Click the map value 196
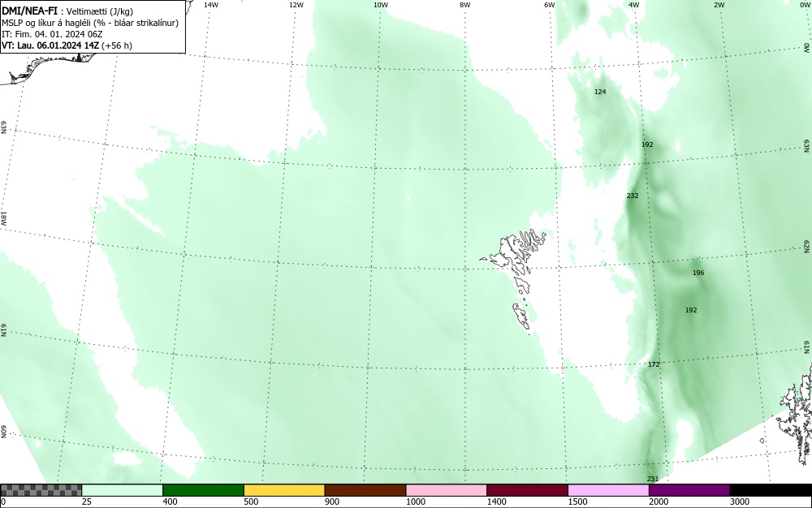The width and height of the screenshot is (812, 508). click(x=698, y=273)
